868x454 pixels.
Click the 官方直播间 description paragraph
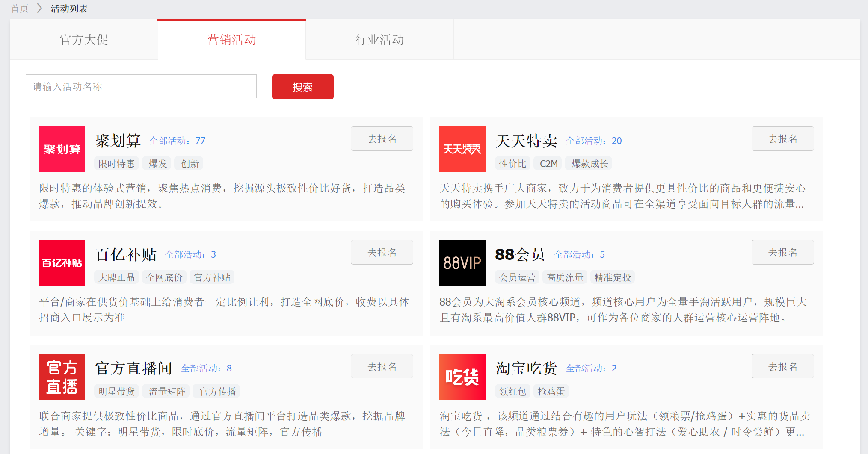222,424
